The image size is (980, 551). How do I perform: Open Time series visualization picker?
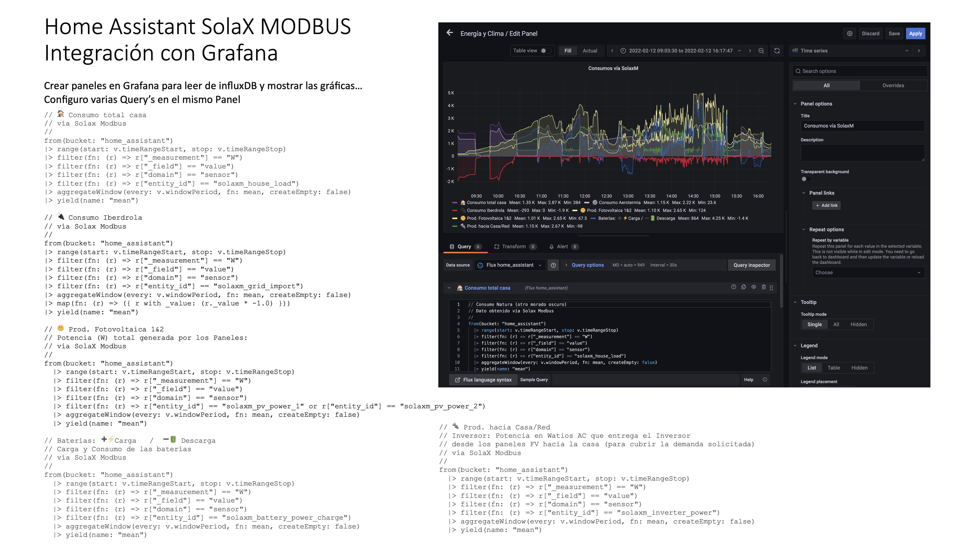point(851,51)
